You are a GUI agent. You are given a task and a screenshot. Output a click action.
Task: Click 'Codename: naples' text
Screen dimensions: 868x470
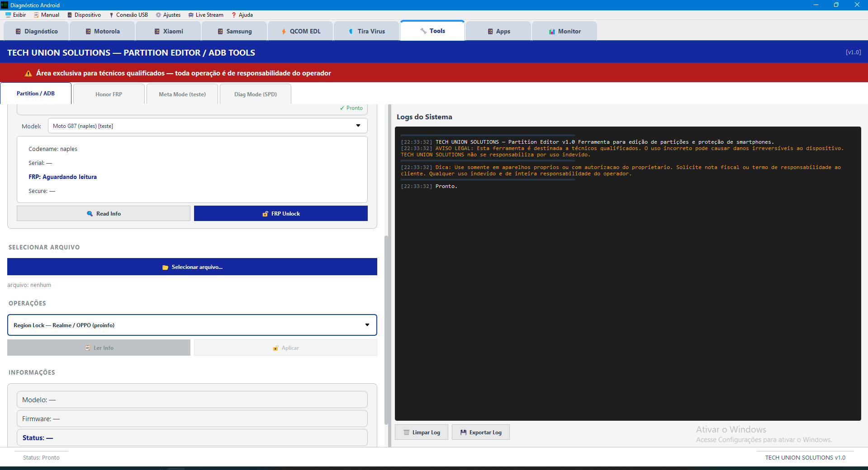click(x=53, y=149)
